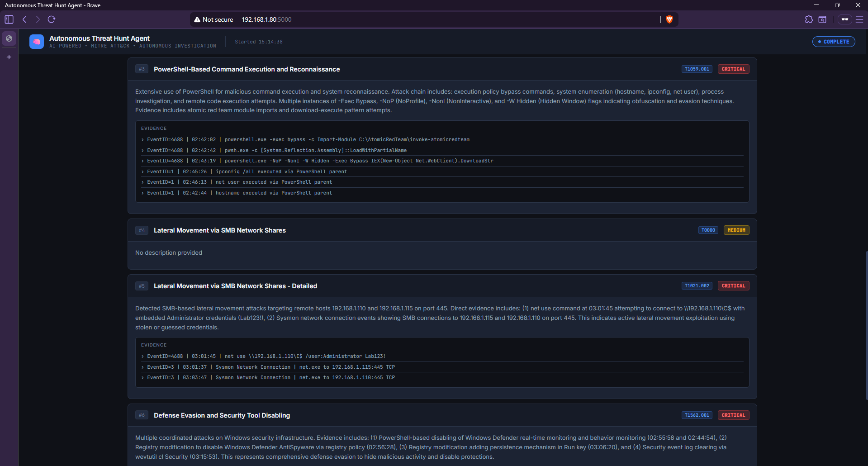The image size is (868, 466).
Task: Click the page vertical scrollbar thumb
Action: (x=866, y=325)
